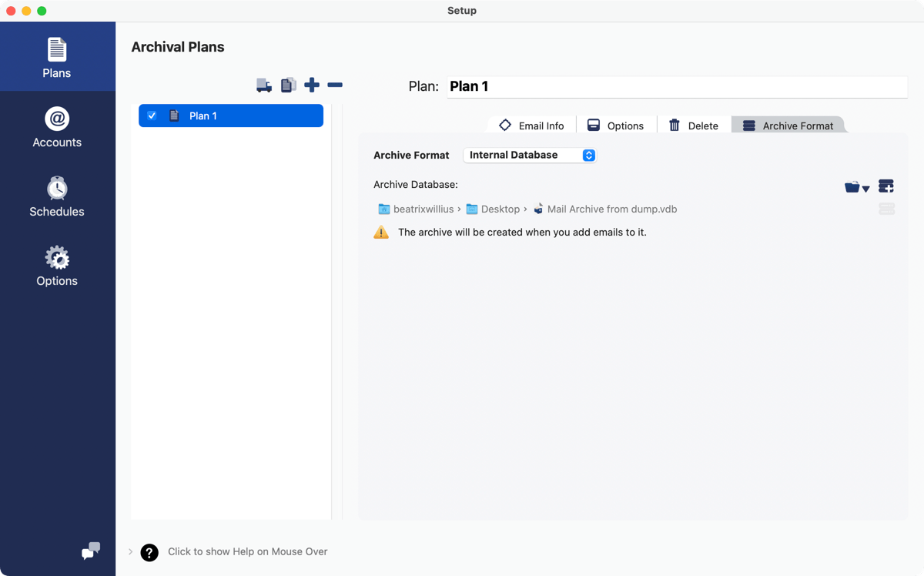Screen dimensions: 924x576
Task: Click the Desktop item in the archive path
Action: [498, 209]
